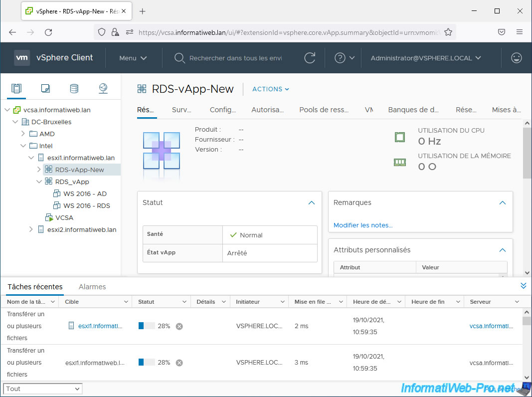Collapse the vcsa.informatiweb.lan tree node
Image resolution: width=532 pixels, height=397 pixels.
tap(7, 110)
